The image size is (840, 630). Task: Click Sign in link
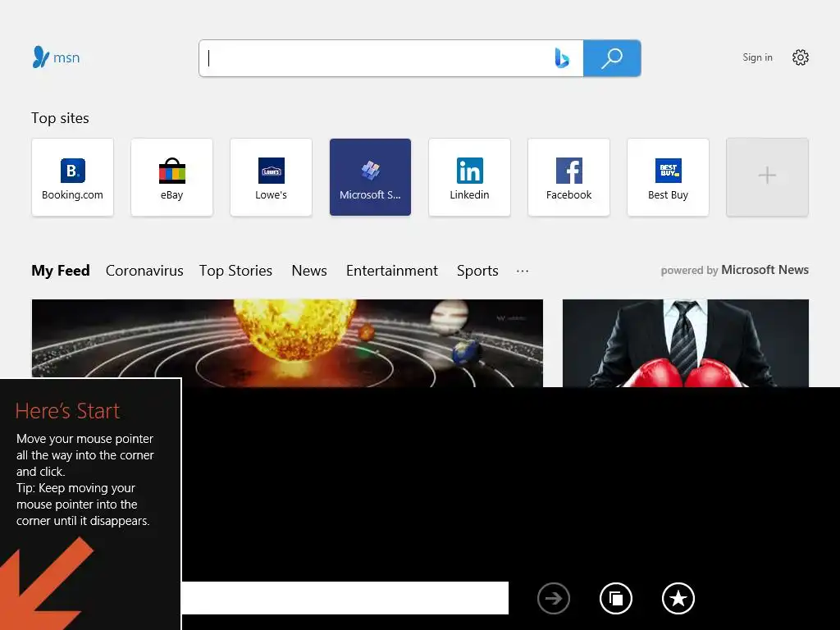[x=757, y=57]
